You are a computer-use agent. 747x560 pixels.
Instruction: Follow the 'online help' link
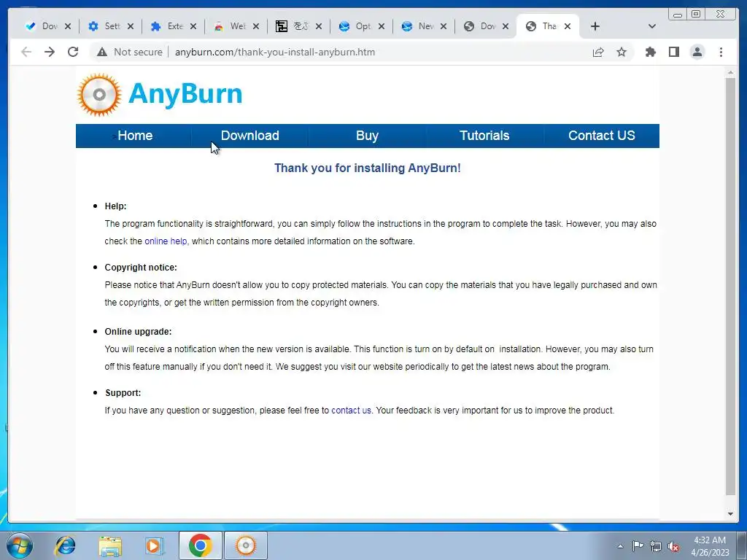(166, 241)
